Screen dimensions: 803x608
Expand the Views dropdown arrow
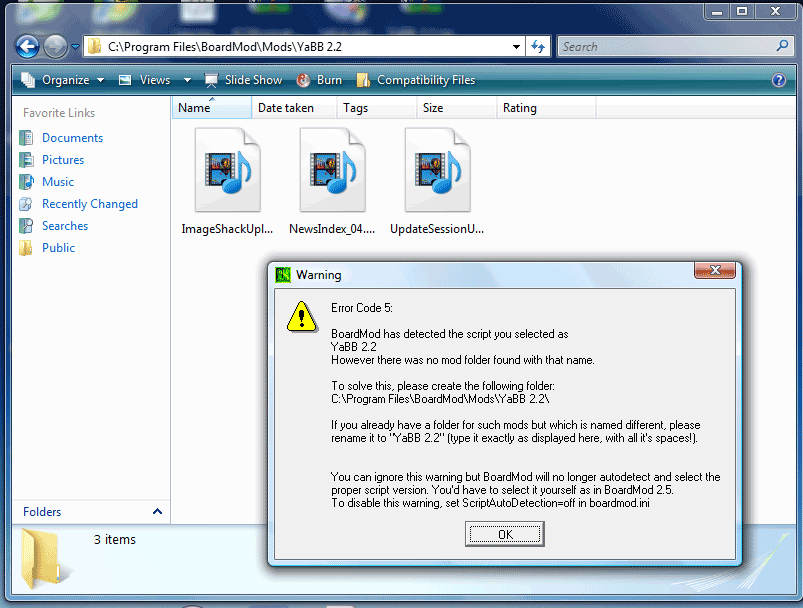pos(187,80)
